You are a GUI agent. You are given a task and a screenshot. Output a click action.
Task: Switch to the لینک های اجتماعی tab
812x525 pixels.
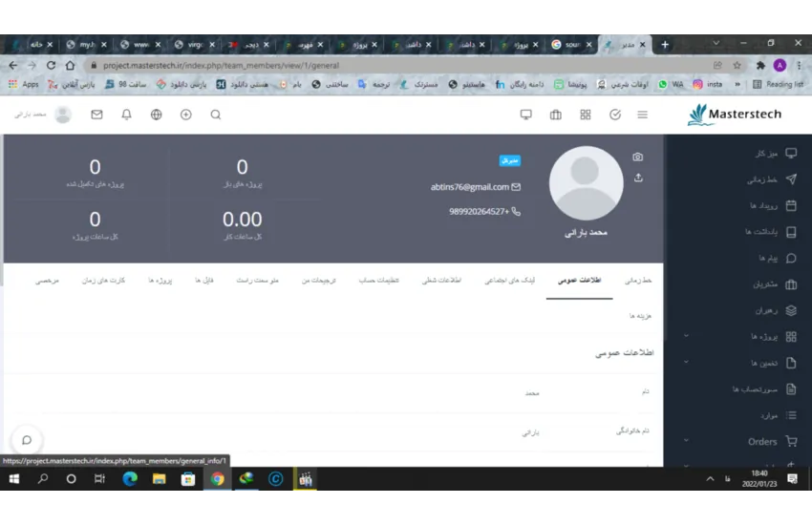(x=510, y=281)
